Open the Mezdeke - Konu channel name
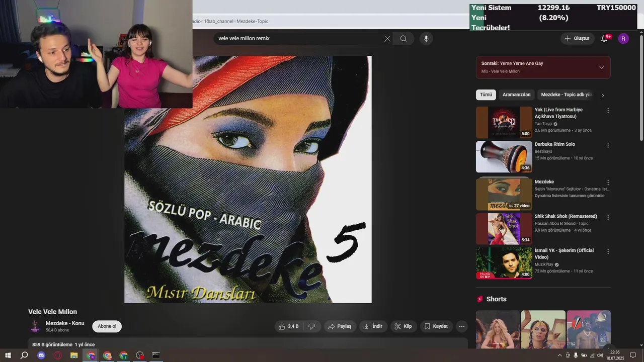The height and width of the screenshot is (362, 644). tap(65, 323)
